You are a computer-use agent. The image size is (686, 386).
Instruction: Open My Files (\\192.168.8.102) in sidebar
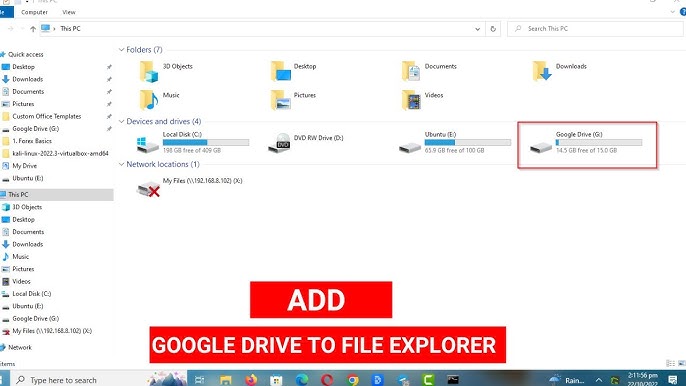click(52, 331)
